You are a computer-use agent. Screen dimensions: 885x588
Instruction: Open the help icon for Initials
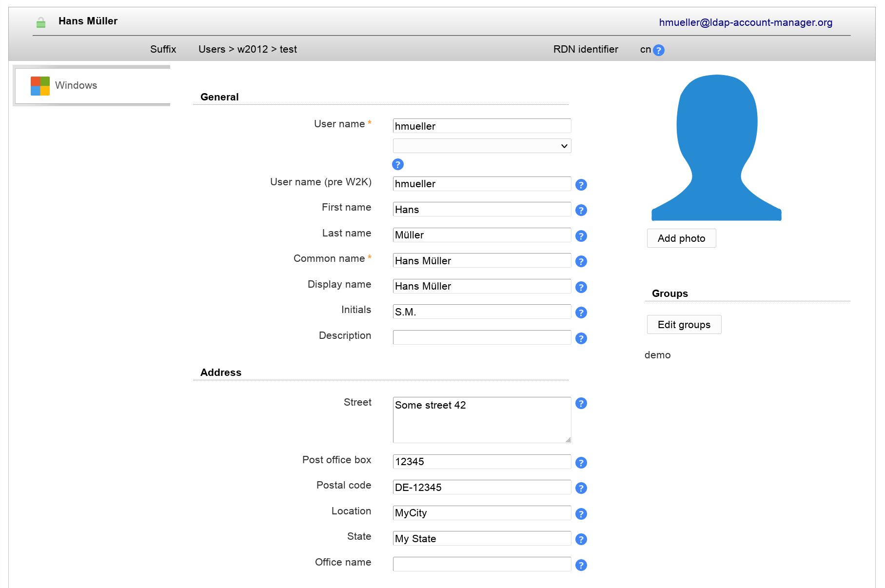(581, 313)
